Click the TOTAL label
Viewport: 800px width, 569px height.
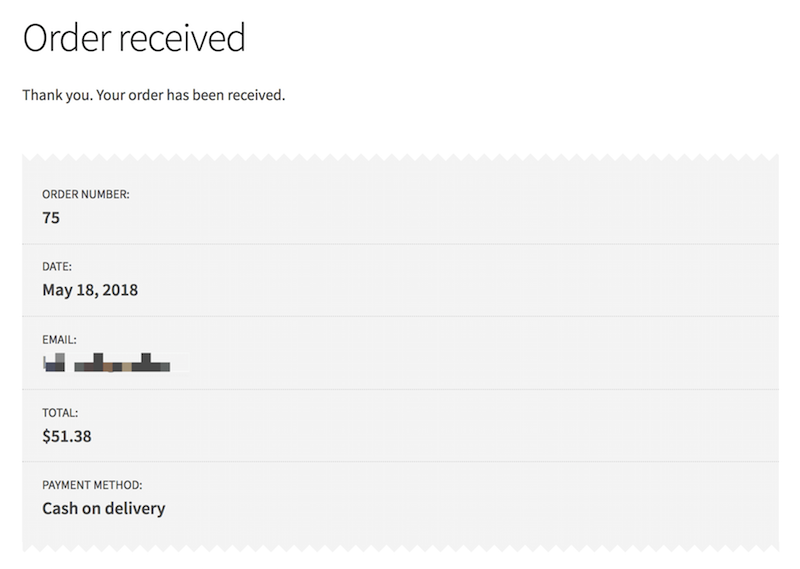[x=60, y=412]
